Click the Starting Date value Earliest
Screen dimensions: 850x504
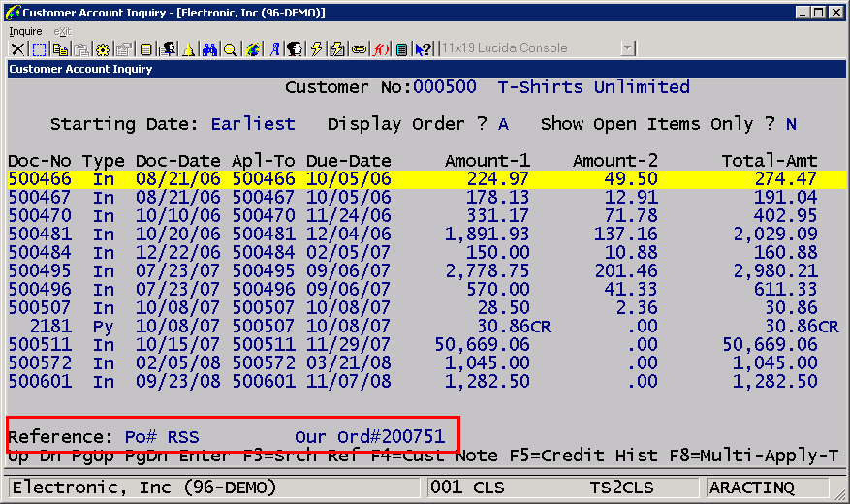click(x=253, y=124)
